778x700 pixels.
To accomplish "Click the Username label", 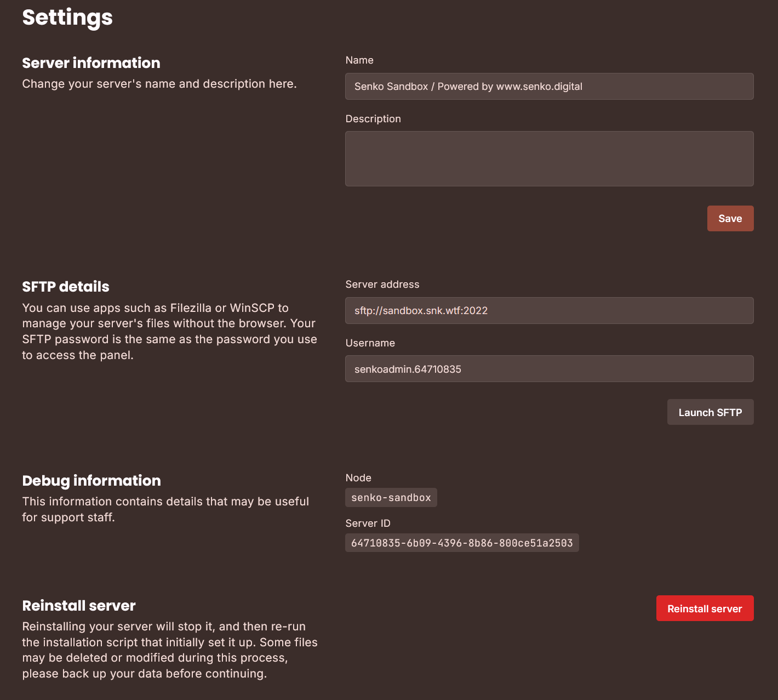I will tap(370, 343).
